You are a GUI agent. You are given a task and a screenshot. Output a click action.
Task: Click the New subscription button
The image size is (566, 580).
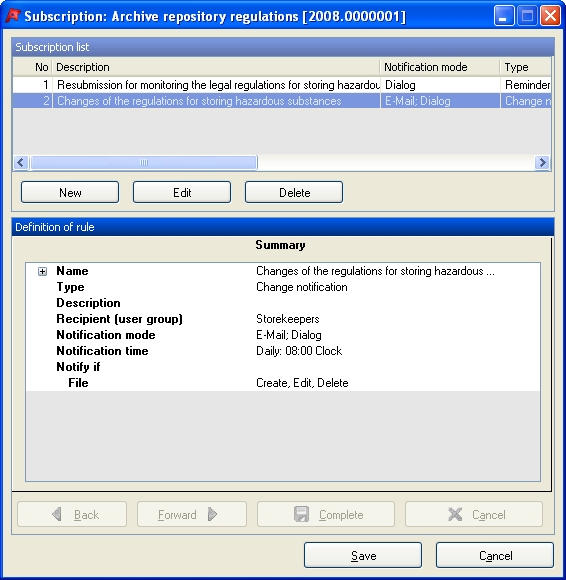70,192
